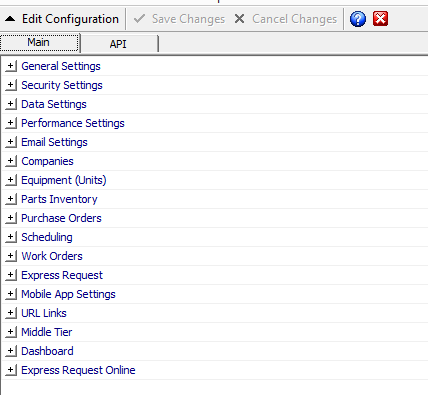Expand the Security Settings node
The width and height of the screenshot is (428, 395).
pyautogui.click(x=11, y=85)
